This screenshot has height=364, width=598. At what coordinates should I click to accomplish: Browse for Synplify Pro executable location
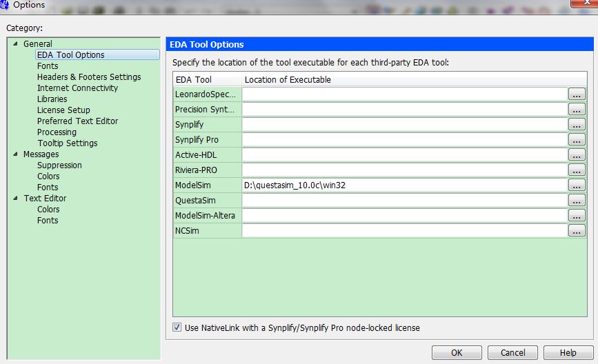[x=577, y=140]
